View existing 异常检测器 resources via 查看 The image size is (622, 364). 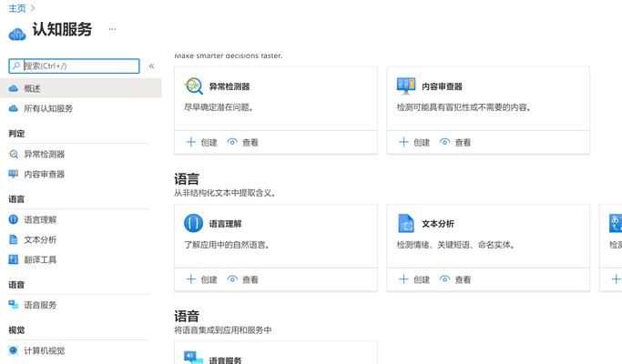pyautogui.click(x=243, y=142)
